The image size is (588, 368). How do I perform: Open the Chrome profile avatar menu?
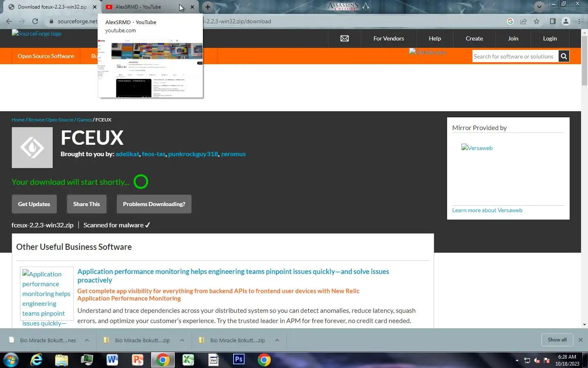566,21
